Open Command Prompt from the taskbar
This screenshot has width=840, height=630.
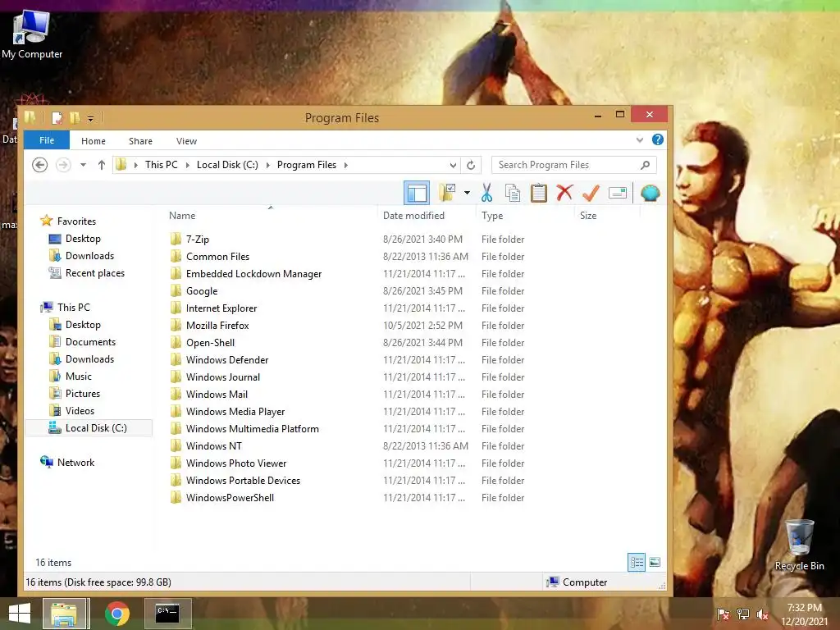167,614
